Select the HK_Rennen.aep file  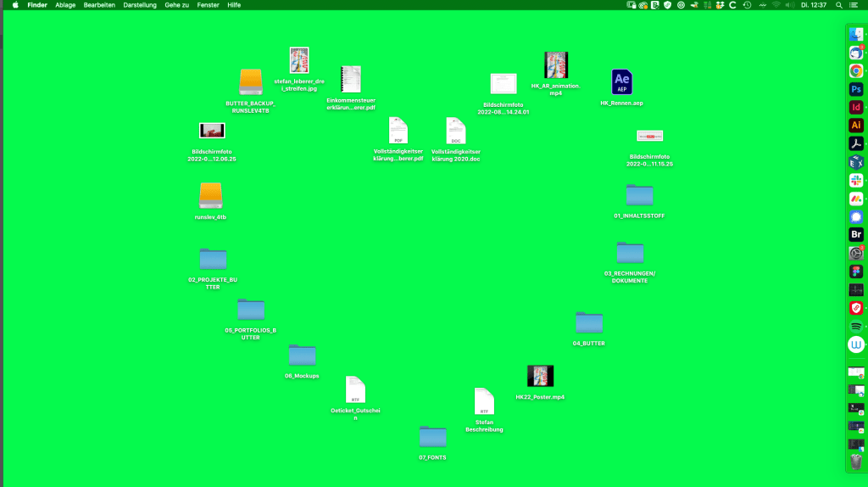(622, 82)
